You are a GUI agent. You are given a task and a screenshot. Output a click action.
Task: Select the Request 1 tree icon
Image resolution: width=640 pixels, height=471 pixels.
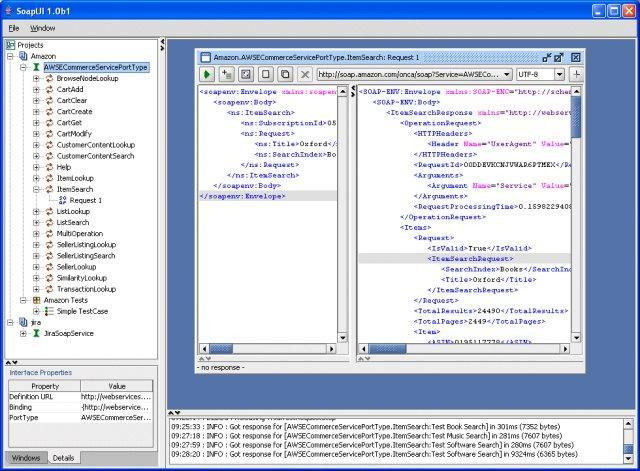tap(62, 200)
